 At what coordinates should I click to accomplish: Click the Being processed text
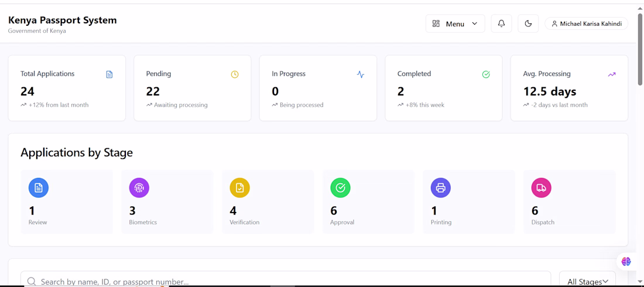point(302,105)
